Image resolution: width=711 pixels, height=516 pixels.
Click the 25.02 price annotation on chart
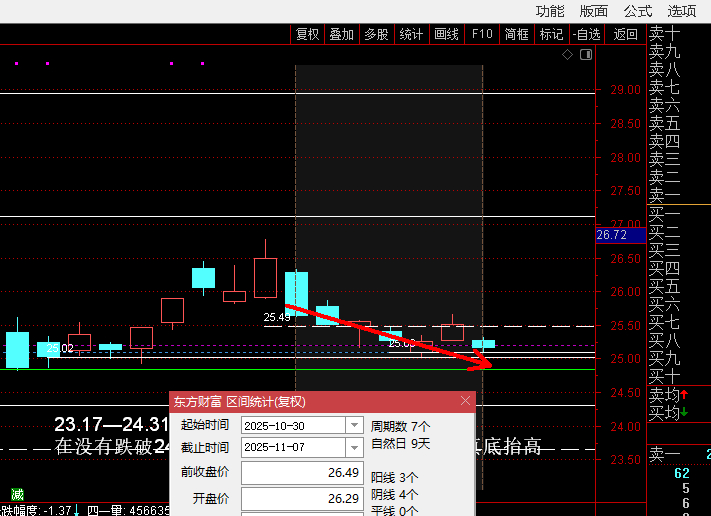(60, 348)
